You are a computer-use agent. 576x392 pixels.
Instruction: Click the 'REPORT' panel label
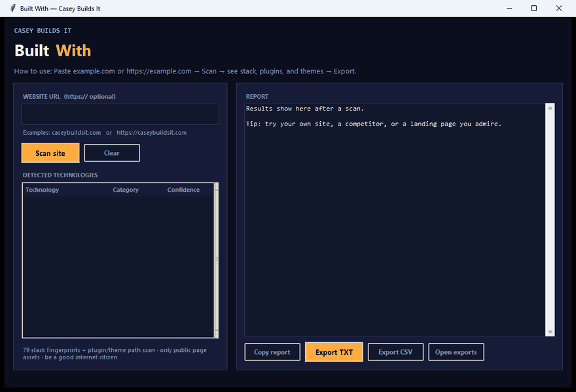(257, 97)
